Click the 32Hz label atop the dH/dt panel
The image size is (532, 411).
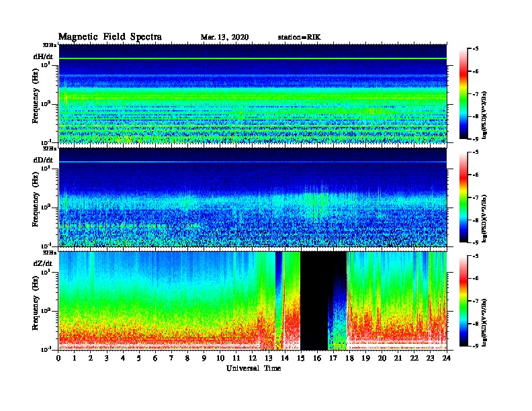point(50,45)
